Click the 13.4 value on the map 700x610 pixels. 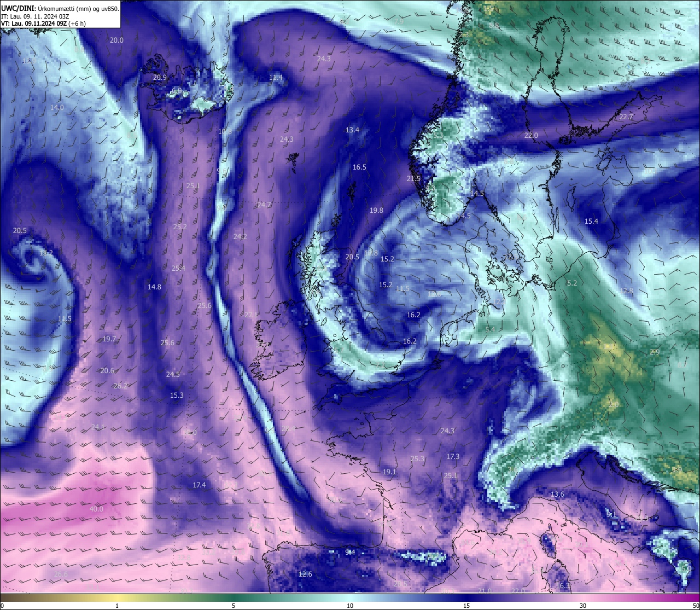pos(353,130)
